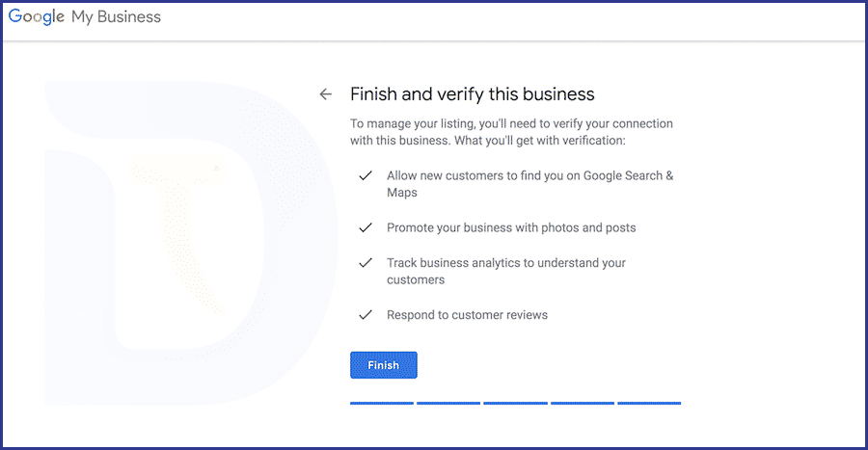Click the third progress bar segment
Screen dimensions: 868x450
click(515, 403)
